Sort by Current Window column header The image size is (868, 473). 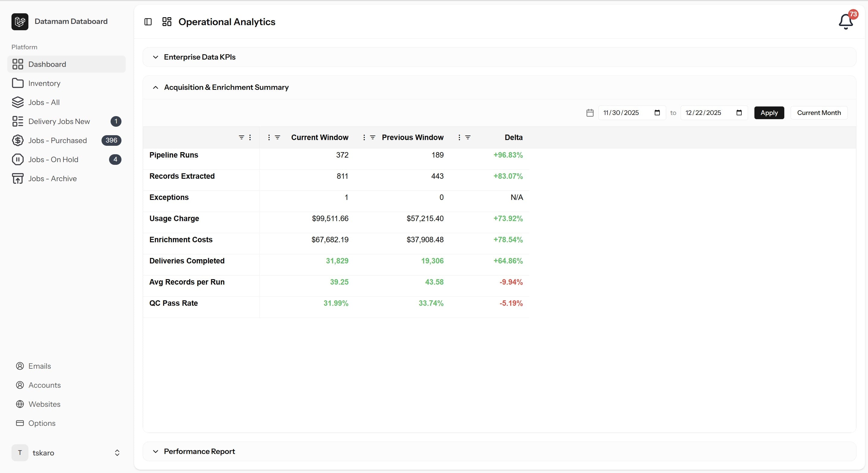pyautogui.click(x=320, y=137)
